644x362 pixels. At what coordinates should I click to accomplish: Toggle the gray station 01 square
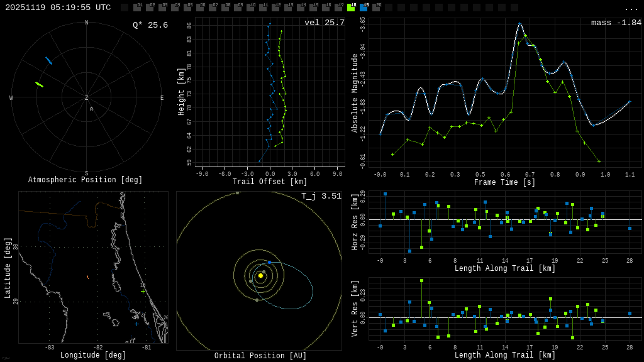(x=137, y=8)
